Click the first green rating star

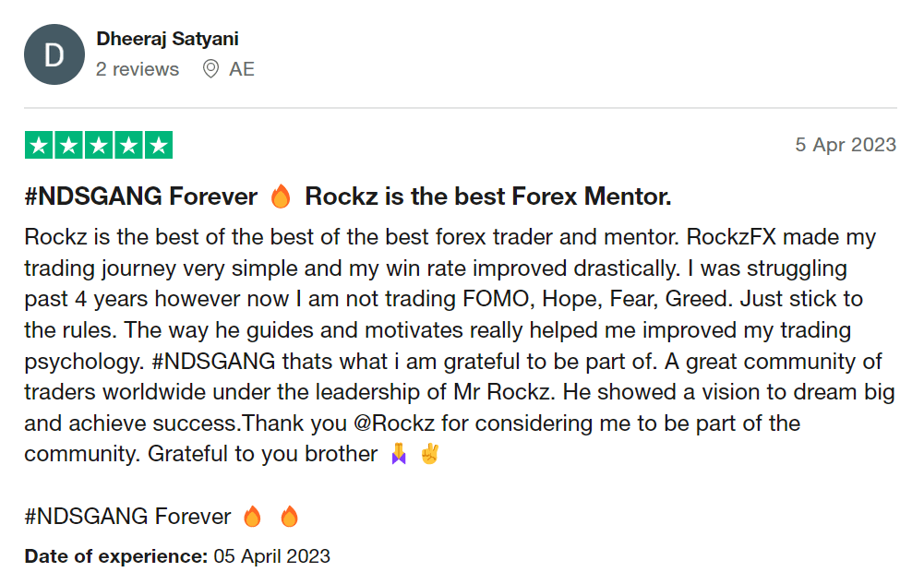(x=39, y=145)
